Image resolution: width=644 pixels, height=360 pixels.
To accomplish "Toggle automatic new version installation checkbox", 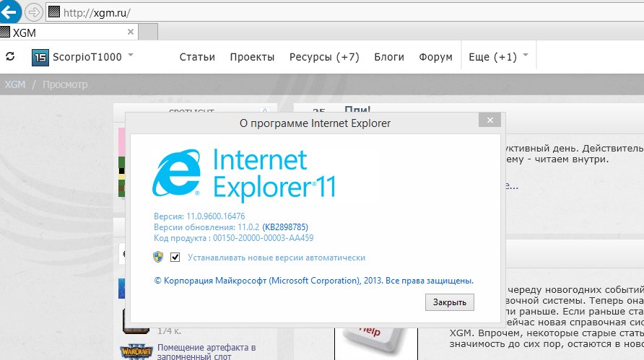I will pos(175,257).
